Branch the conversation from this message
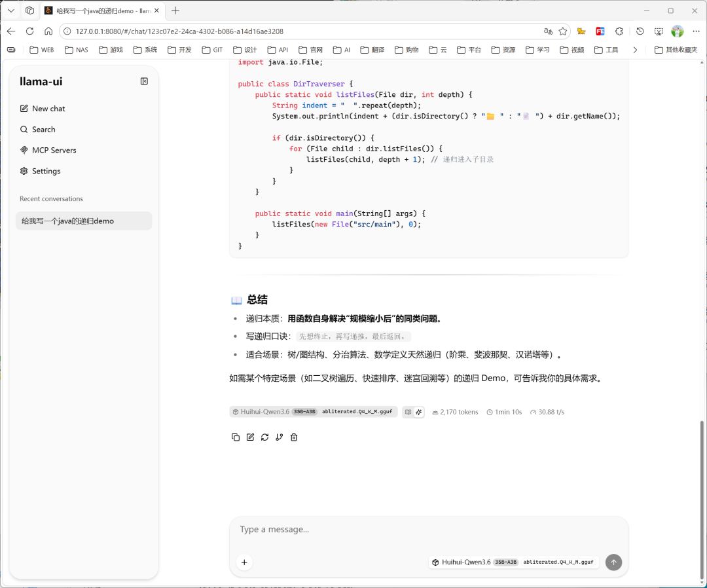707x588 pixels. [x=279, y=437]
